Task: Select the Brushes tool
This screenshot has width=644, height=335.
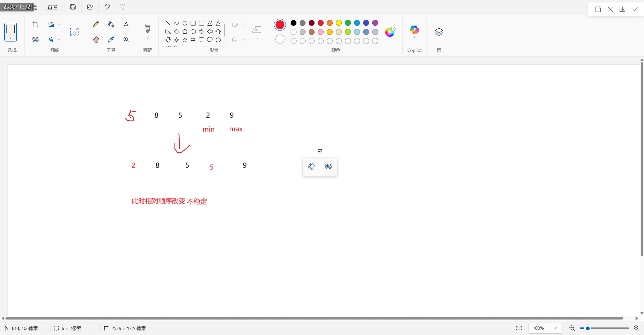Action: tap(148, 28)
